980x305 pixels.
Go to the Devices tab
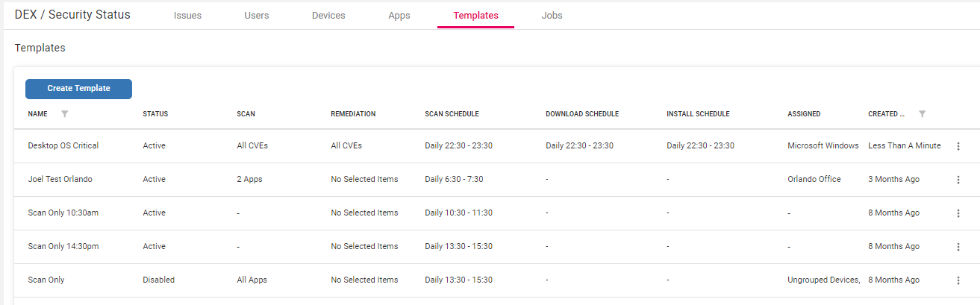(328, 15)
